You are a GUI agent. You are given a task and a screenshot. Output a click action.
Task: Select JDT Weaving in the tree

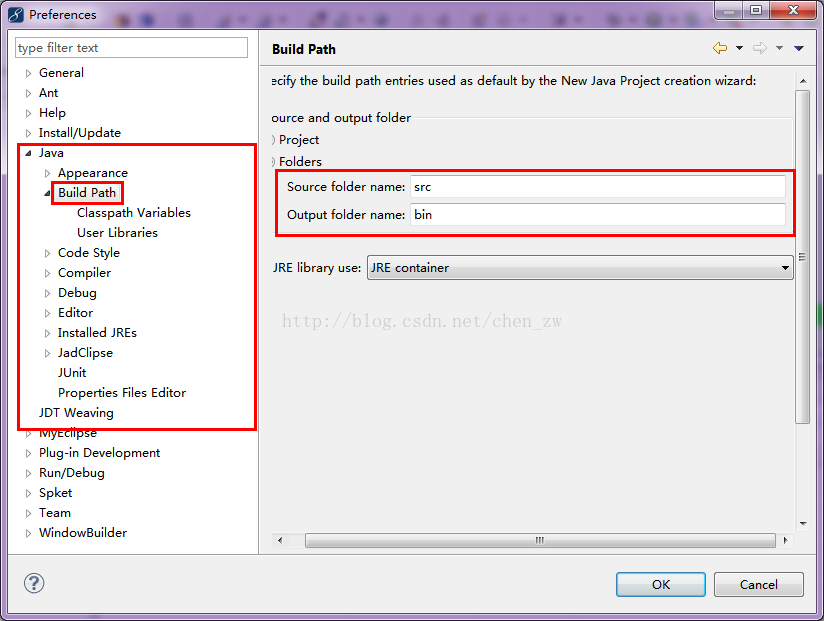tap(76, 412)
